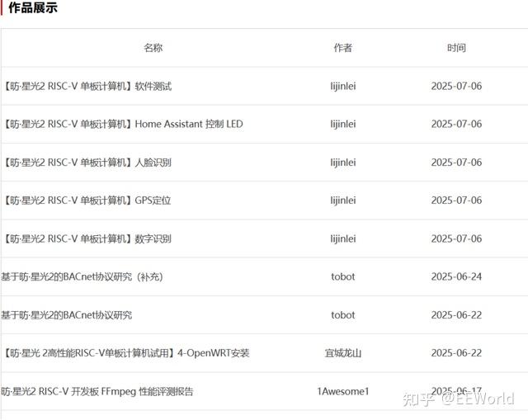
Task: Select author lijinlei in the 人脸识别 row
Action: (x=343, y=163)
